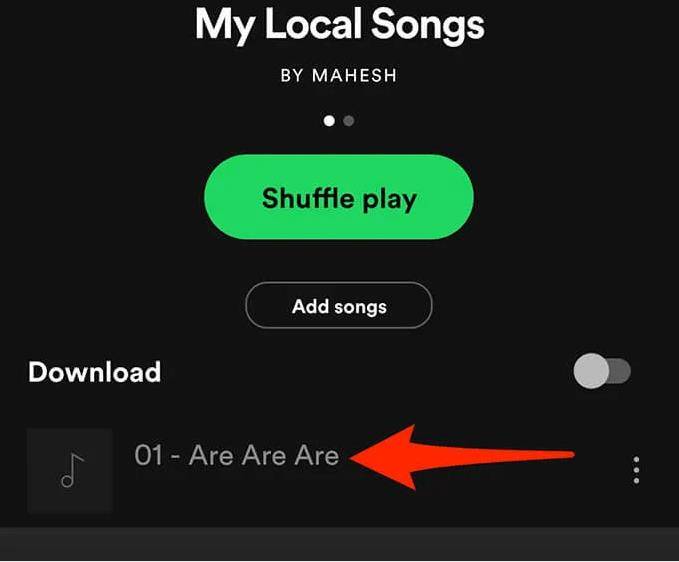679x562 pixels.
Task: Click the MAHESH author name
Action: 354,75
